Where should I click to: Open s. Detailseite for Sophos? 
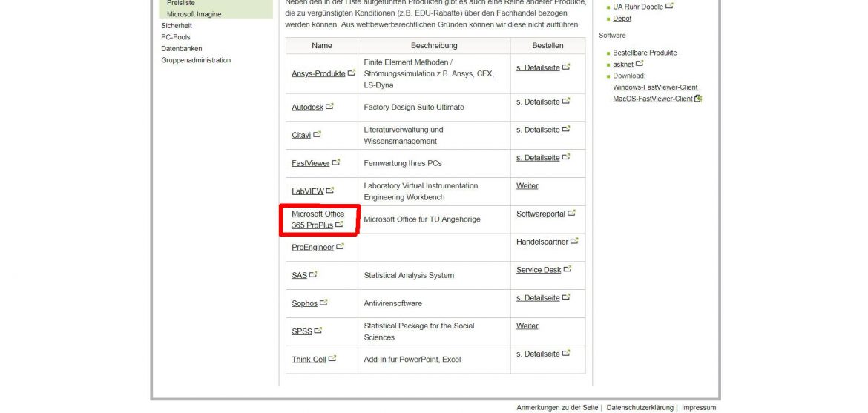click(x=538, y=298)
